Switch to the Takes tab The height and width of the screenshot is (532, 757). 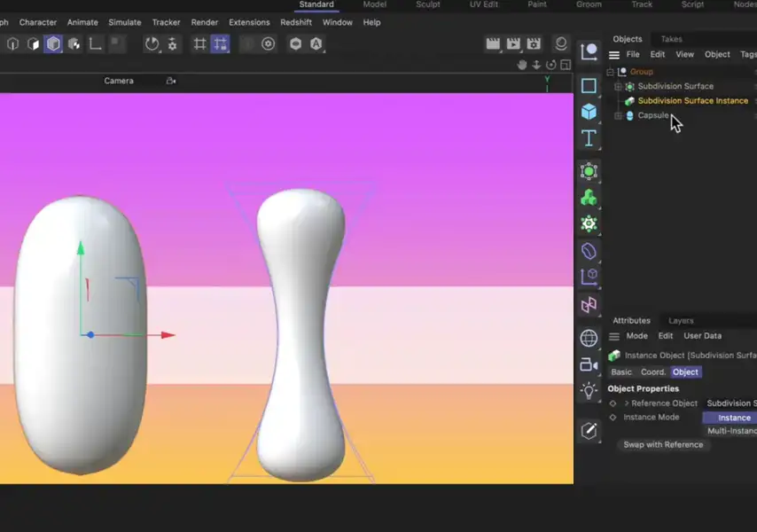(673, 38)
